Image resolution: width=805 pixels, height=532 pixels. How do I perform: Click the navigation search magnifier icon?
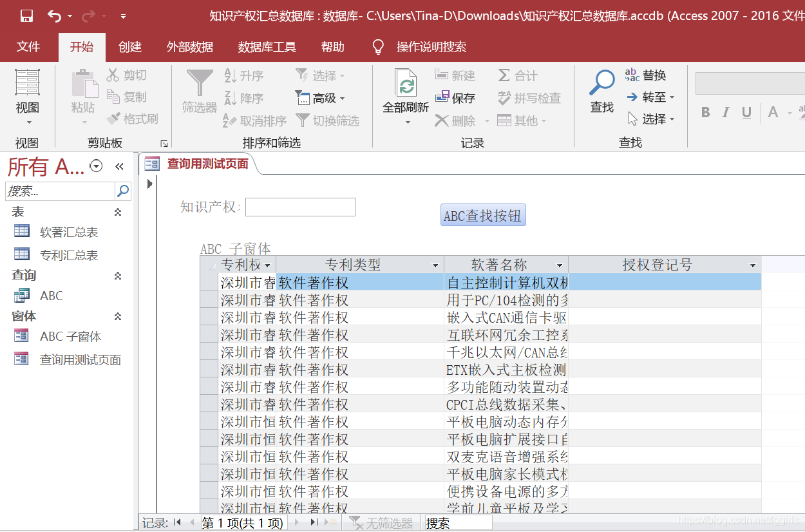point(122,191)
